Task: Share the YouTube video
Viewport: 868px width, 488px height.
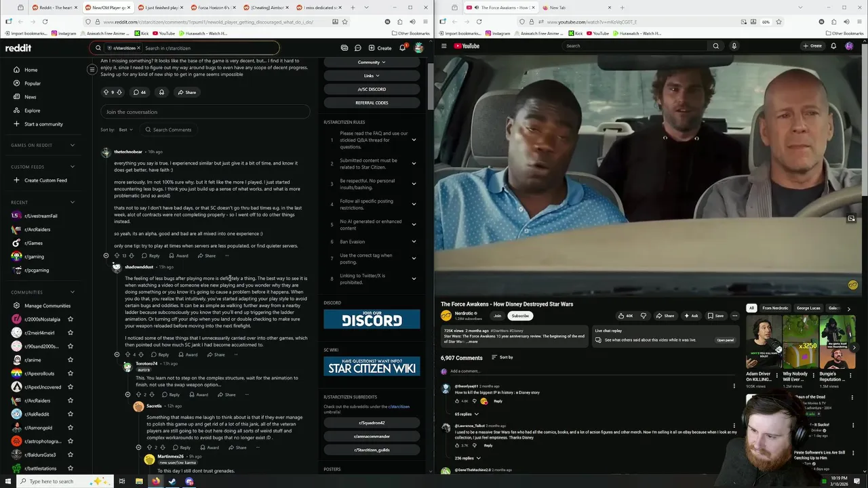Action: click(x=665, y=316)
